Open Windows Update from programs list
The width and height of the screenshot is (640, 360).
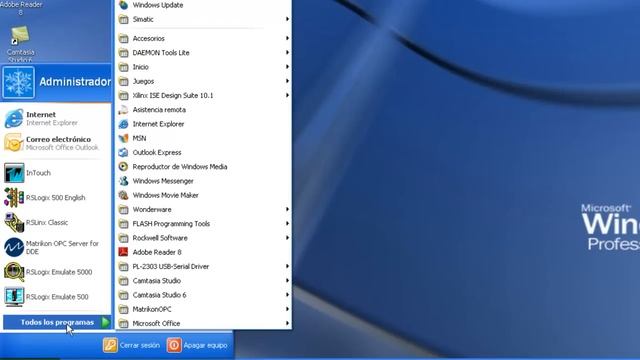[x=203, y=5]
